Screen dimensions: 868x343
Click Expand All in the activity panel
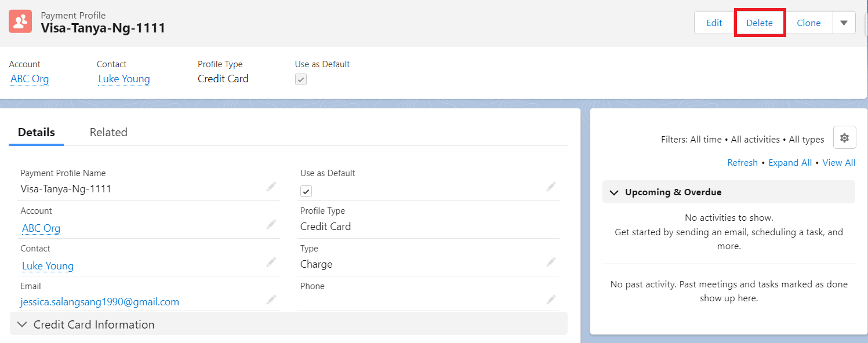point(790,163)
